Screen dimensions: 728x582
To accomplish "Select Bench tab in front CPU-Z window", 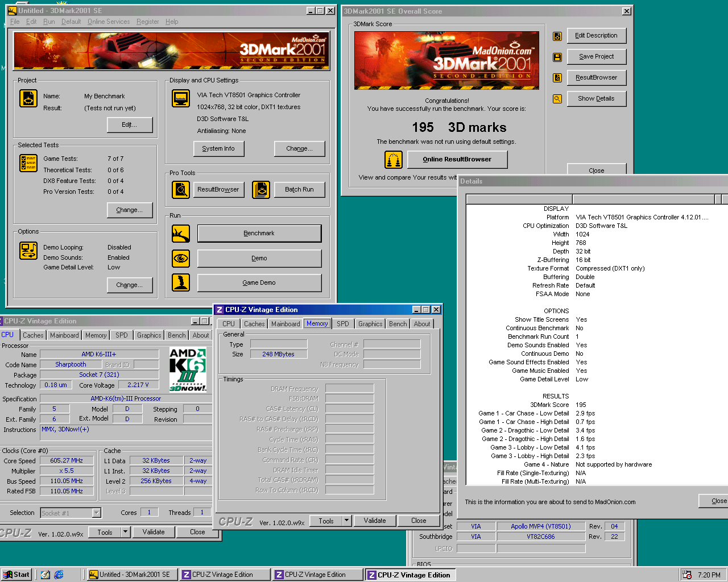I will [x=398, y=324].
